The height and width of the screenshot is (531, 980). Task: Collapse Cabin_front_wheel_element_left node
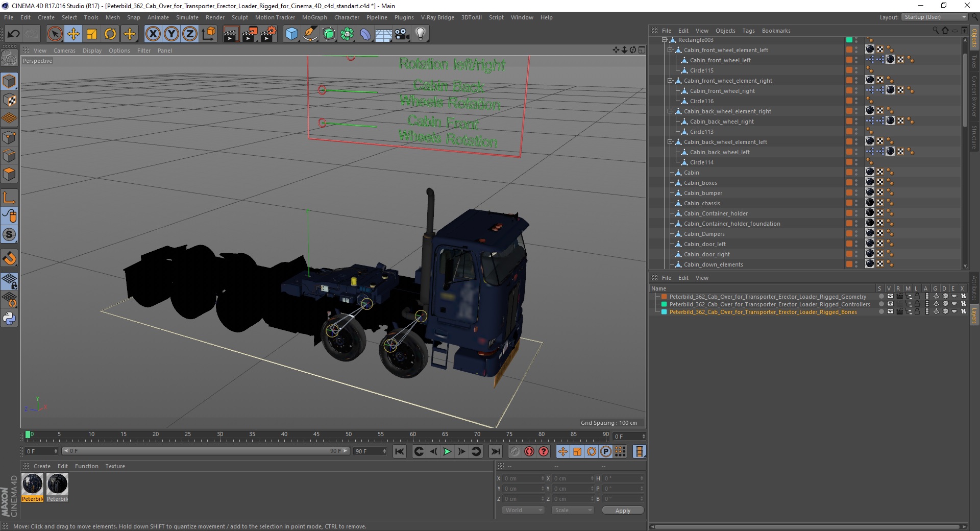click(x=670, y=50)
